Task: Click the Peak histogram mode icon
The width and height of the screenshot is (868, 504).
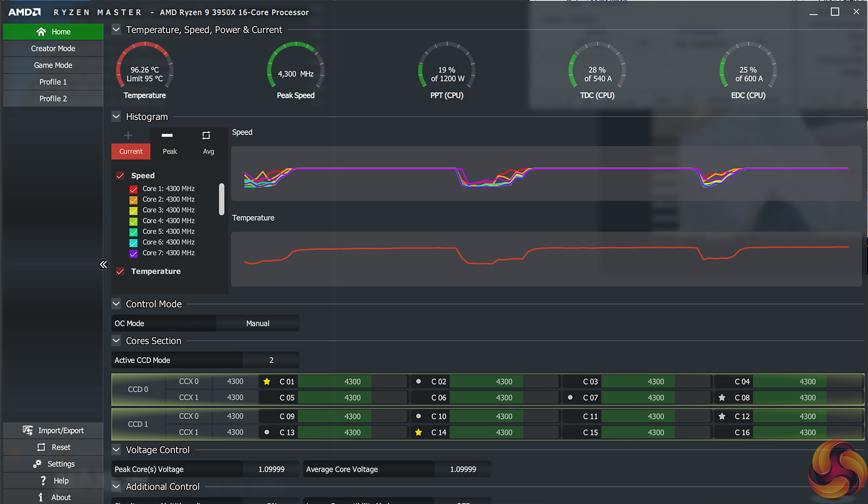Action: [x=167, y=136]
